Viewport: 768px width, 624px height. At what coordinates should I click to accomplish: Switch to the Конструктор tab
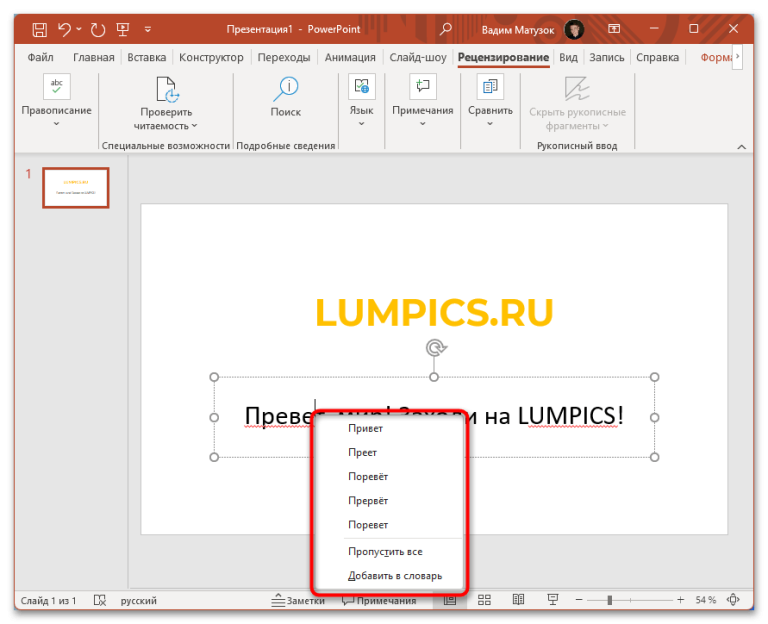[x=211, y=57]
